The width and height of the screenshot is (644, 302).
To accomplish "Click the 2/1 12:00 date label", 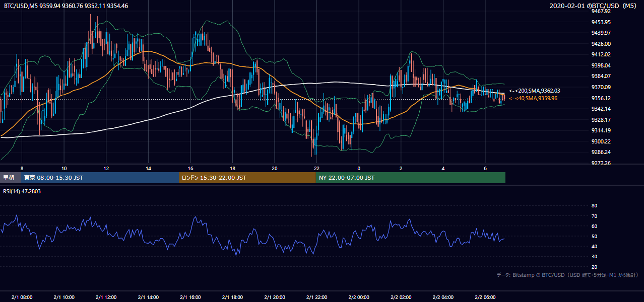I will pyautogui.click(x=106, y=297).
